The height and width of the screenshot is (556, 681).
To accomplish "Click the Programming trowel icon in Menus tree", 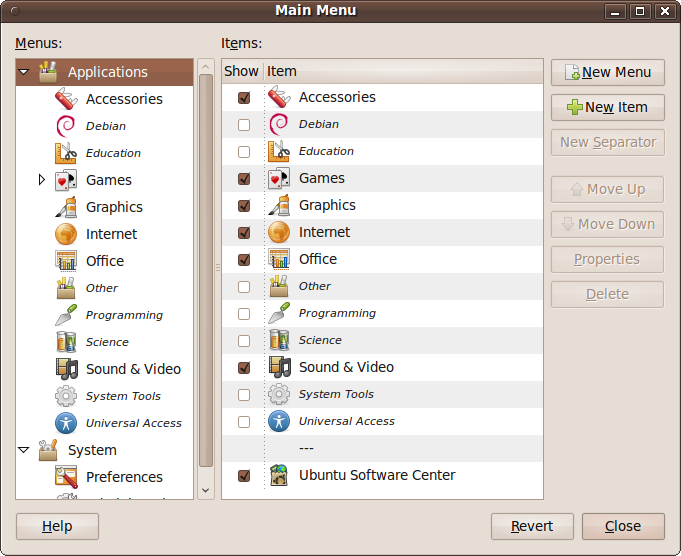I will (66, 315).
